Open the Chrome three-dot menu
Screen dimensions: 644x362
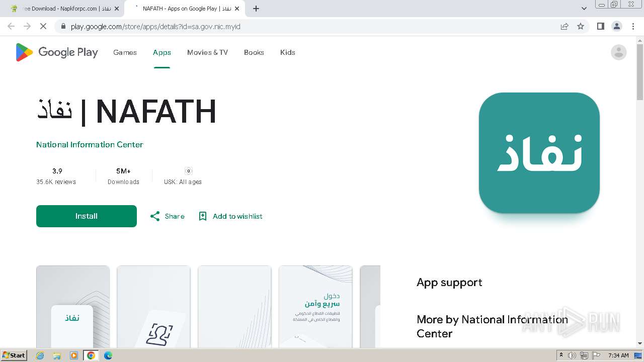pyautogui.click(x=633, y=26)
